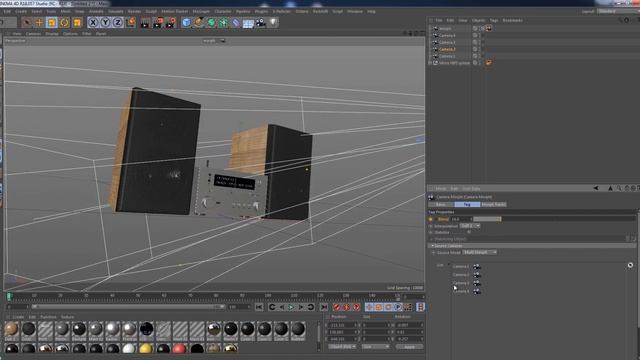Click the timeline preview range slider
Image resolution: width=640 pixels, height=360 pixels.
click(x=129, y=307)
